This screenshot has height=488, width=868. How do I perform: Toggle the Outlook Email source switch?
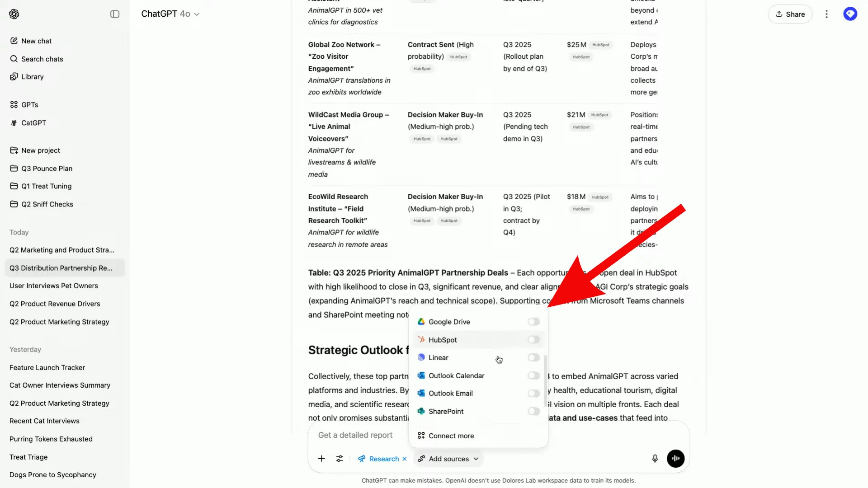pyautogui.click(x=533, y=393)
